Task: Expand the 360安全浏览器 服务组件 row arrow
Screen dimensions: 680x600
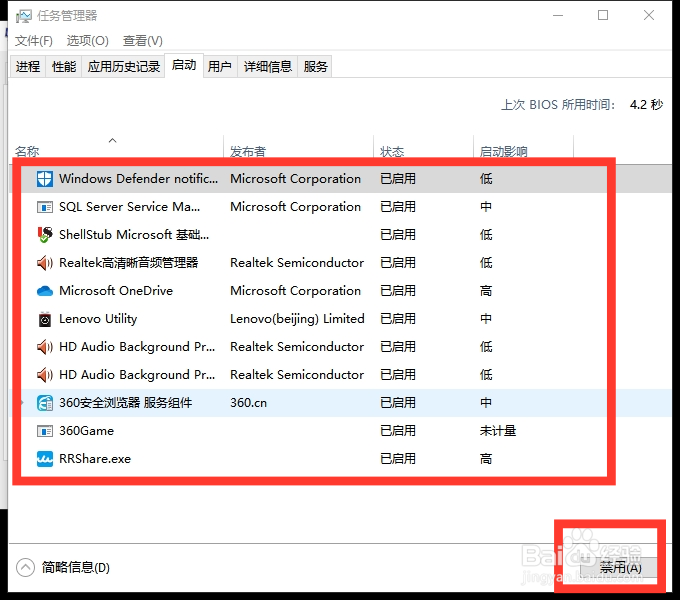Action: click(x=22, y=403)
